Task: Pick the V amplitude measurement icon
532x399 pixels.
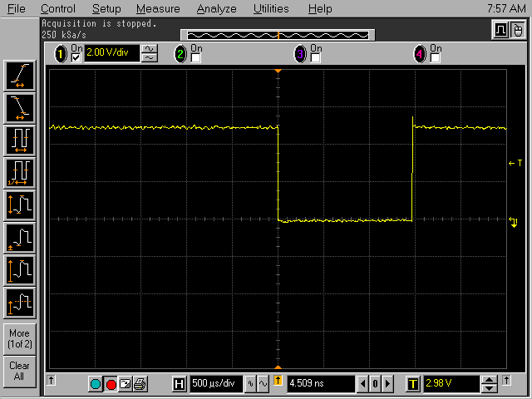Action: coord(20,270)
